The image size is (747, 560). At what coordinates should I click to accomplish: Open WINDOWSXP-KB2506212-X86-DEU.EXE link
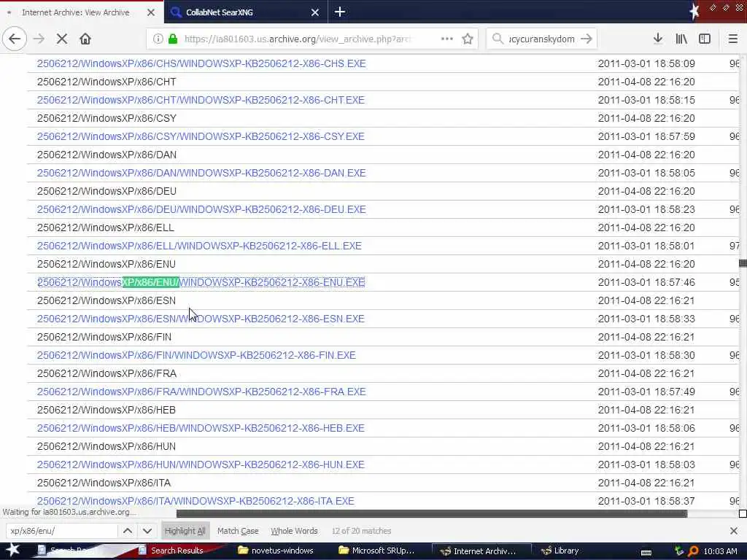click(x=201, y=209)
